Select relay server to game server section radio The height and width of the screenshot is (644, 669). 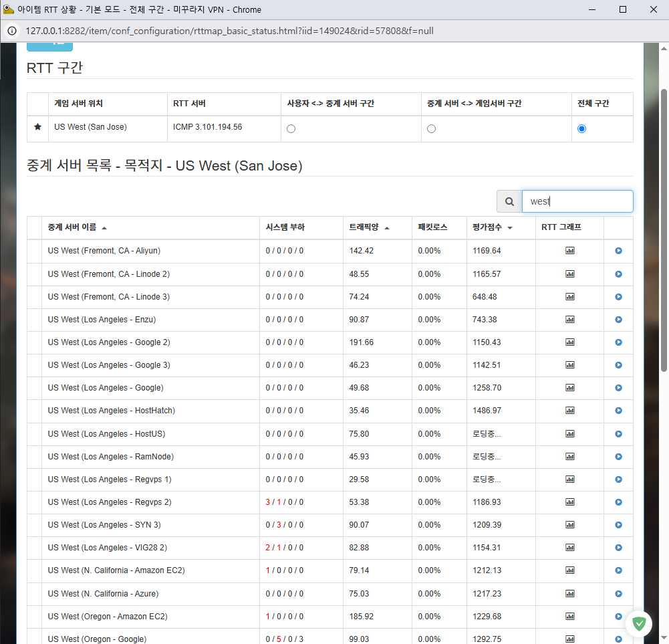click(x=431, y=128)
